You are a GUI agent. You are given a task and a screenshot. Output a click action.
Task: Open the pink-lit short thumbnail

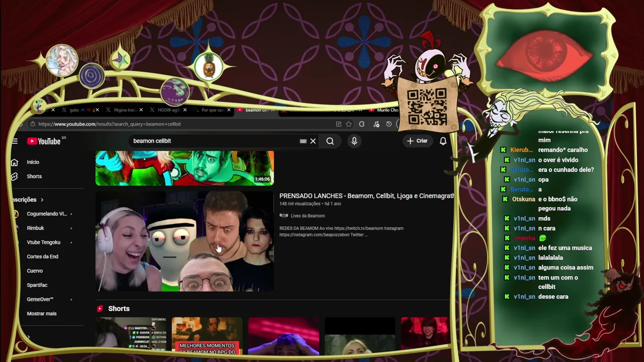pyautogui.click(x=283, y=336)
